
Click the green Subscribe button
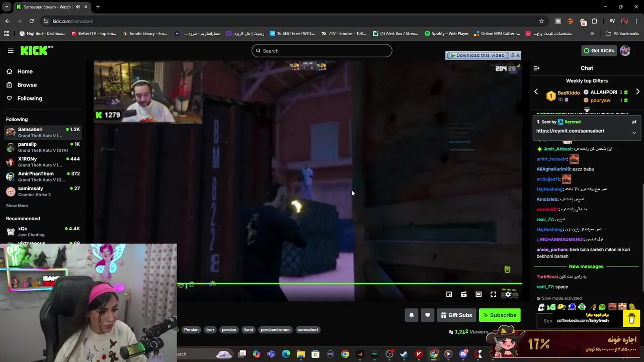[x=500, y=315]
